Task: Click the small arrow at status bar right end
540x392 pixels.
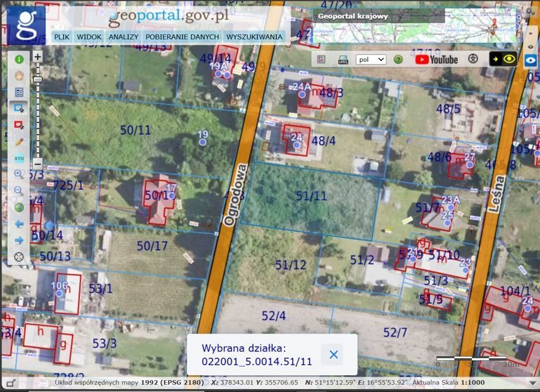Action: [x=533, y=383]
